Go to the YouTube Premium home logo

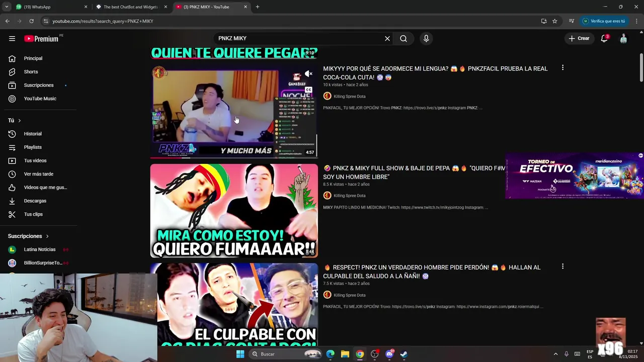click(x=41, y=39)
